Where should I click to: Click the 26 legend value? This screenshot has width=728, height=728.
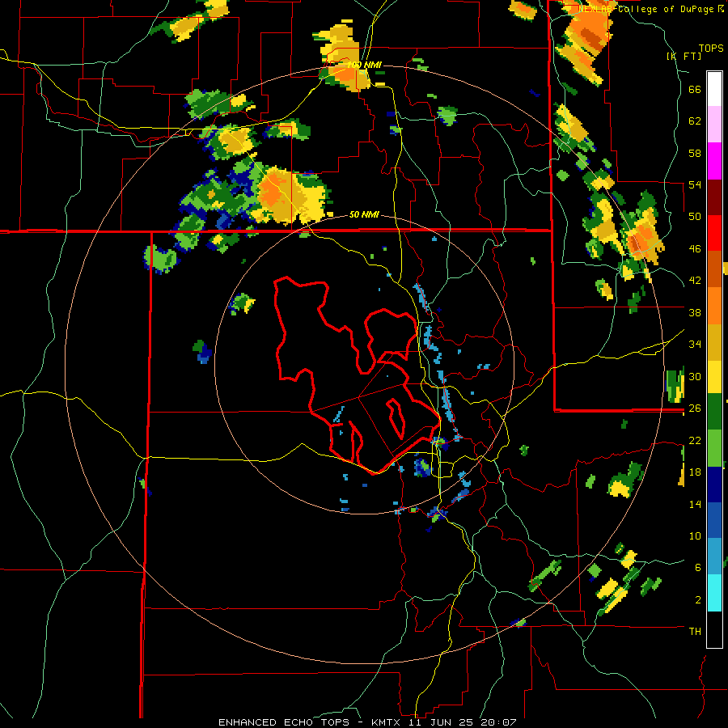tap(695, 408)
